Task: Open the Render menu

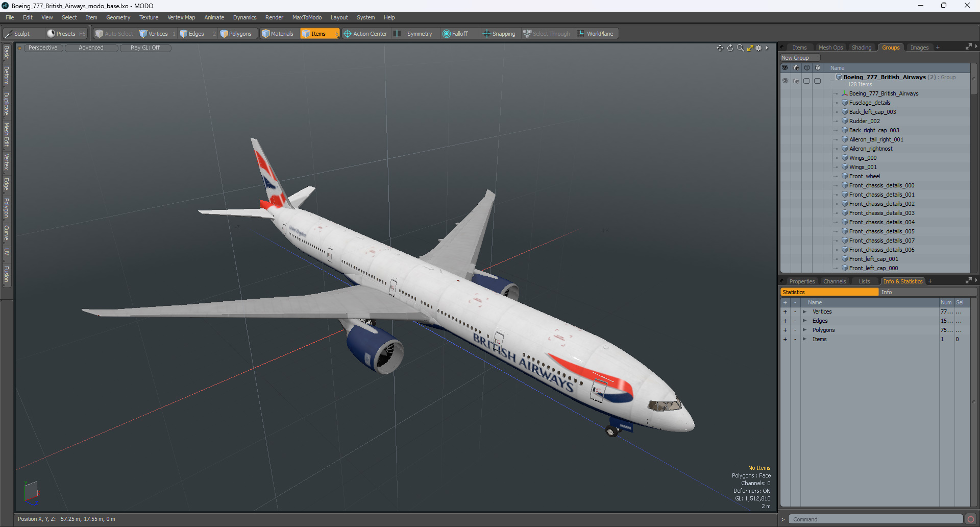Action: tap(274, 17)
